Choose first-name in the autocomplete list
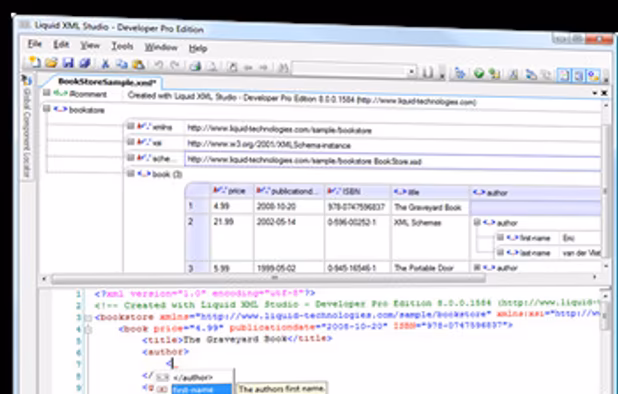 193,389
